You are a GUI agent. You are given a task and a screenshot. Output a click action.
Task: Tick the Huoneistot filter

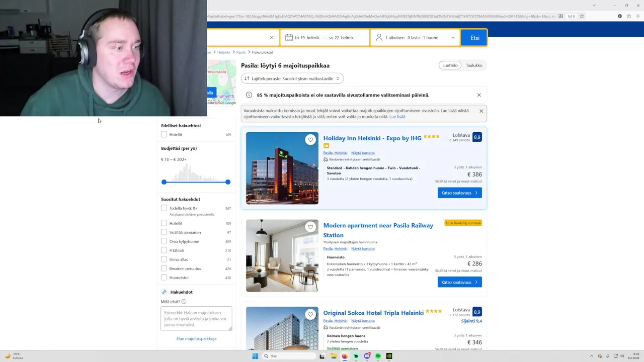coord(164,278)
